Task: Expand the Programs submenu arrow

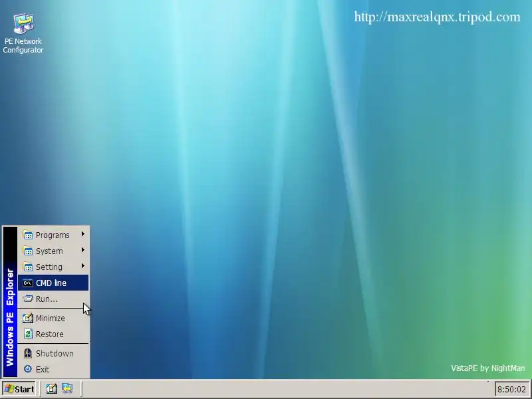Action: (82, 234)
